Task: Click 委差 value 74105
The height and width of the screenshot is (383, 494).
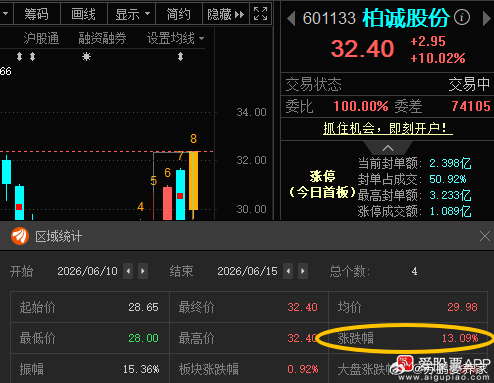Action: pyautogui.click(x=471, y=106)
